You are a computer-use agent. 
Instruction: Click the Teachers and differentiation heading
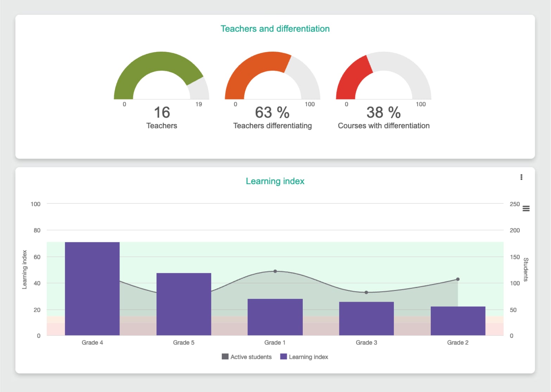(x=275, y=29)
